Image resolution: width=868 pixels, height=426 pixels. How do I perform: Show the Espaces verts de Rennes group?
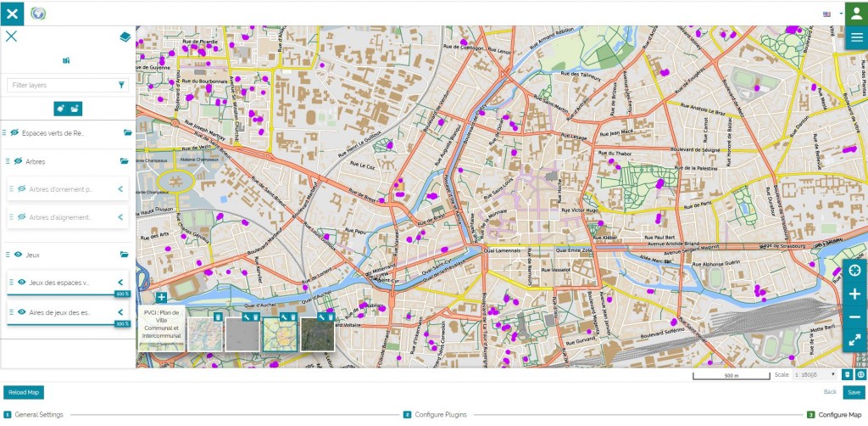15,133
